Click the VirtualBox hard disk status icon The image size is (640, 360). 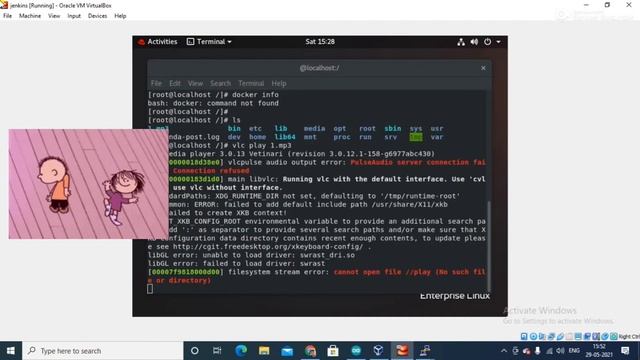[x=524, y=337]
